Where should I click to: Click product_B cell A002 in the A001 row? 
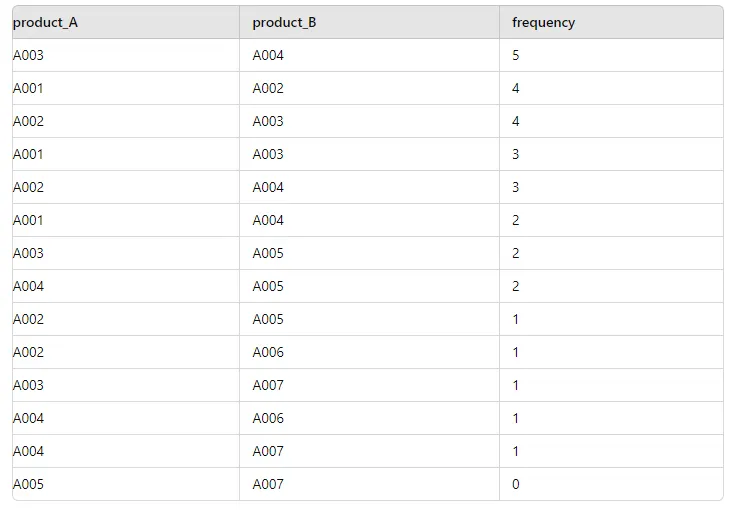[268, 88]
